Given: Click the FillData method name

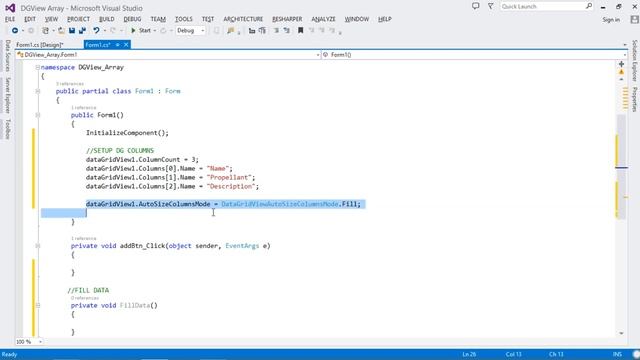Looking at the screenshot, I should [135, 305].
